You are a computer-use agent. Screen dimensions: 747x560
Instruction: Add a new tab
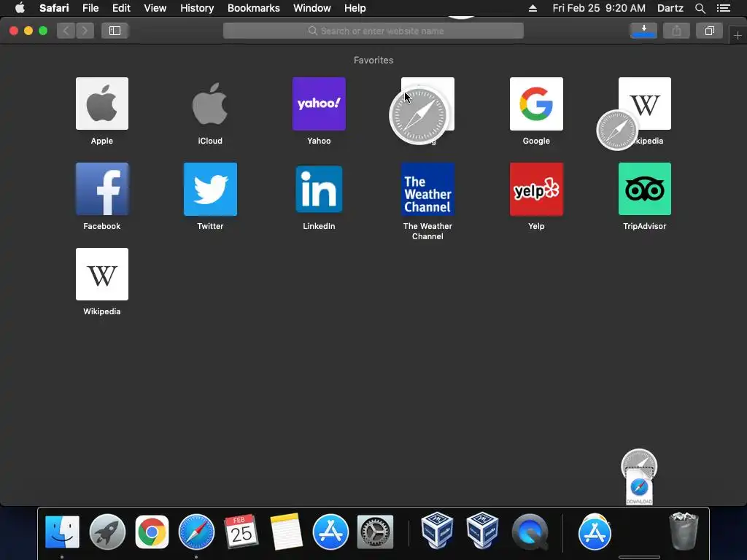(x=738, y=36)
